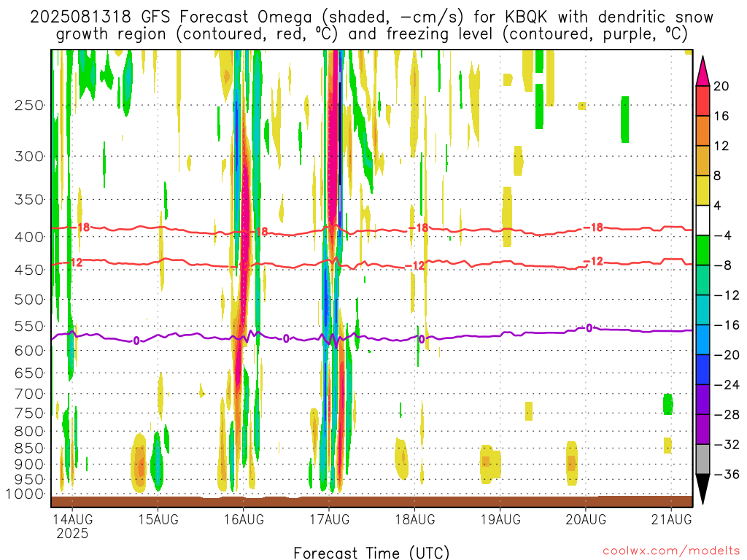Select the yellow 4 to 8 colorbar swatch
Image resolution: width=747 pixels, height=560 pixels.
click(703, 190)
